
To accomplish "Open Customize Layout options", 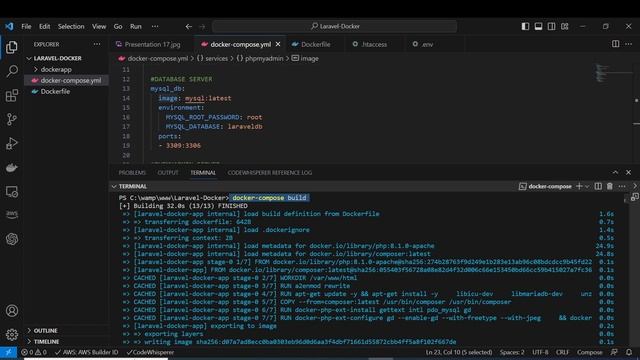I will click(564, 26).
